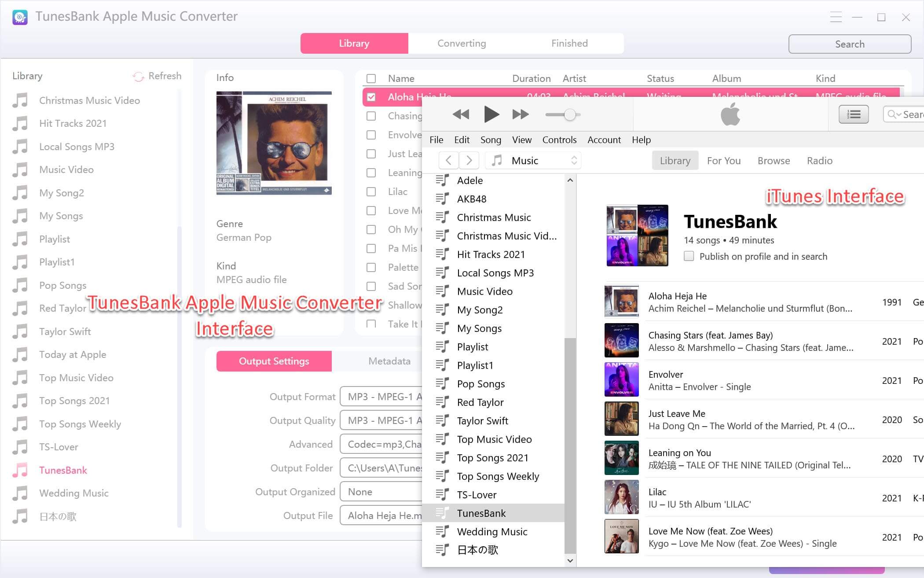Viewport: 924px width, 578px height.
Task: Click the iTunes search magnifier icon
Action: (x=892, y=114)
